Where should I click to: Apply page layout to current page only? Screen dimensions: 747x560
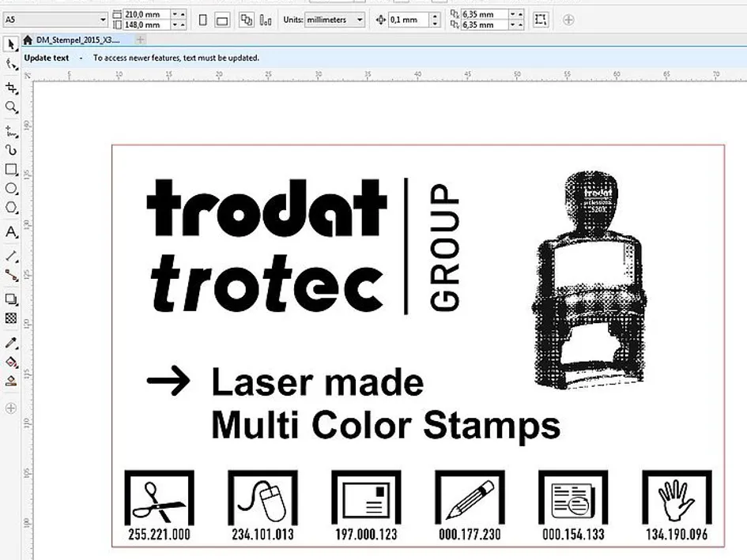pyautogui.click(x=266, y=20)
